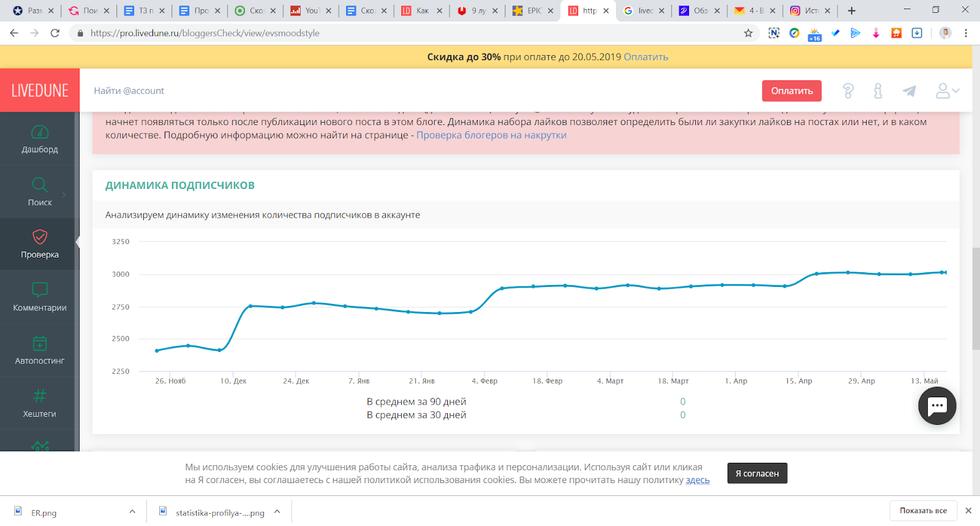The width and height of the screenshot is (980, 526).
Task: Open the Комментарии sidebar section
Action: coord(40,297)
